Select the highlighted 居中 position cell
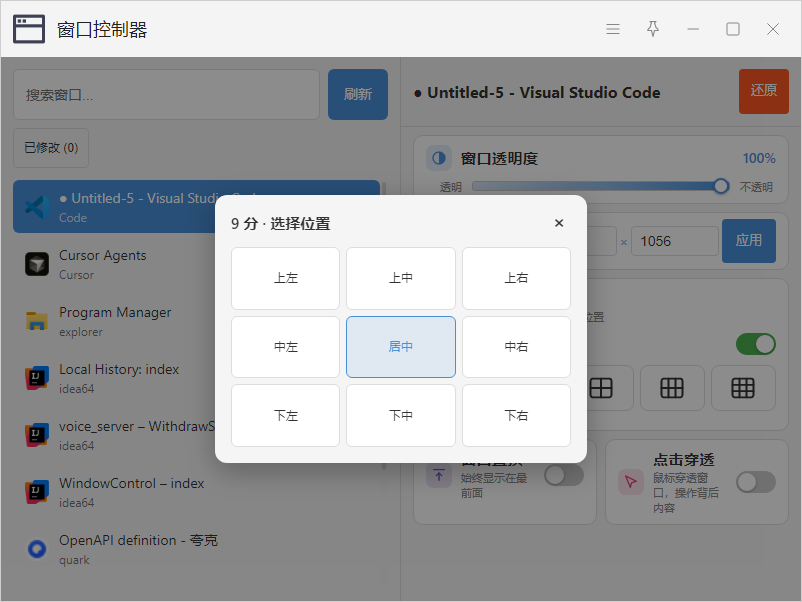 pyautogui.click(x=400, y=347)
